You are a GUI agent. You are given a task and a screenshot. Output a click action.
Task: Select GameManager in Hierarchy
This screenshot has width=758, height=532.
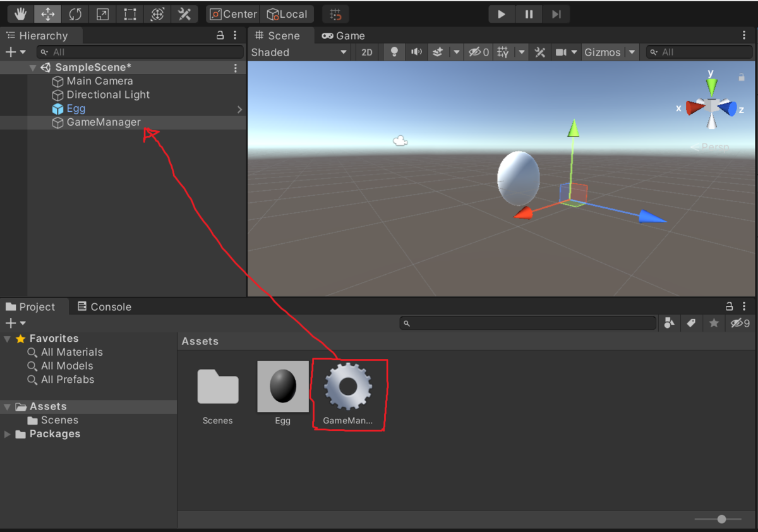tap(96, 123)
